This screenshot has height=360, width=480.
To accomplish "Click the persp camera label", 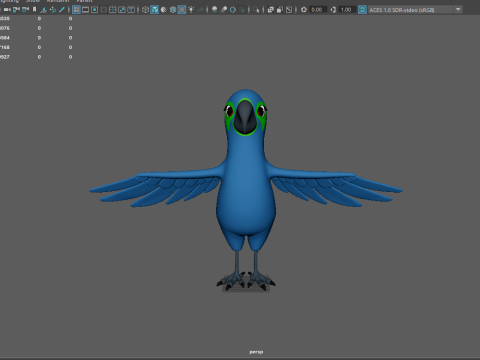I will point(256,352).
